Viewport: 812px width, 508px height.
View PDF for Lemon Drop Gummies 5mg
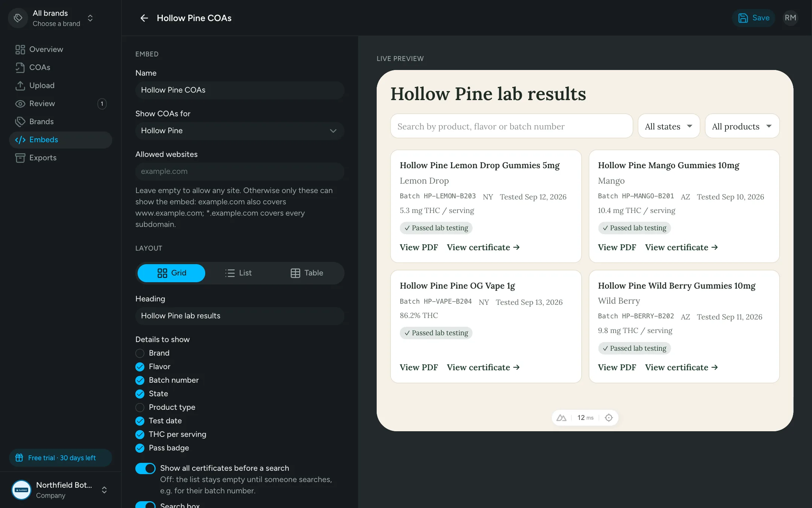[419, 247]
